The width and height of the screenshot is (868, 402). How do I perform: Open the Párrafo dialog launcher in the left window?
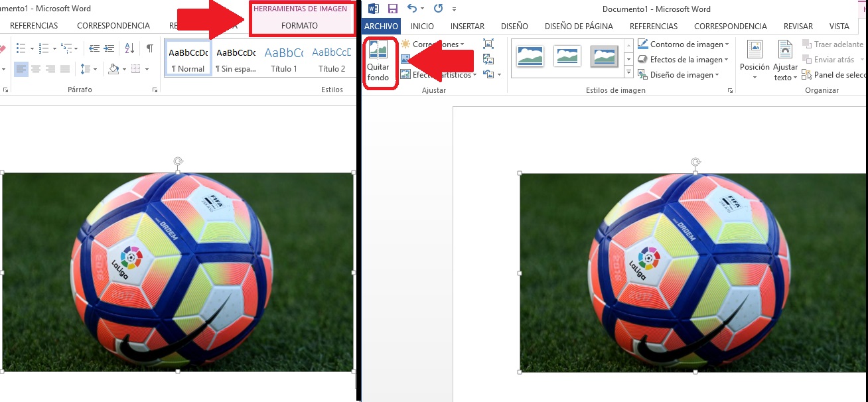(x=155, y=90)
